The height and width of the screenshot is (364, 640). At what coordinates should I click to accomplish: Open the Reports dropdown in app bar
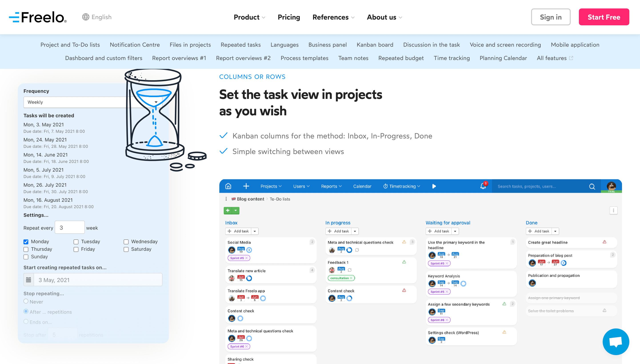[331, 186]
